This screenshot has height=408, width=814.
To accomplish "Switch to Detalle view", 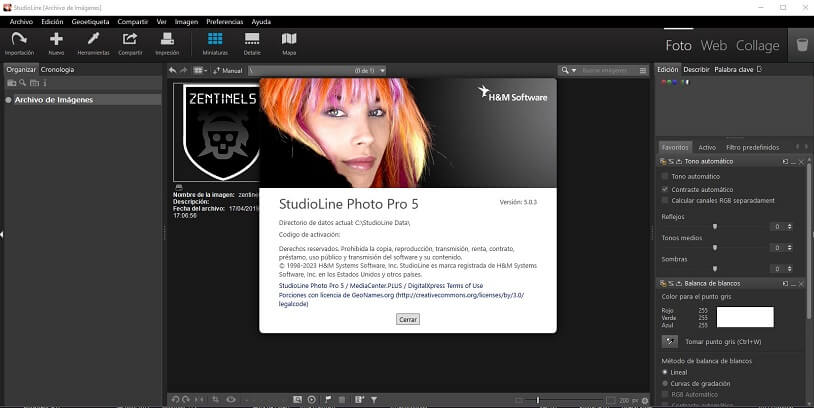I will 252,39.
